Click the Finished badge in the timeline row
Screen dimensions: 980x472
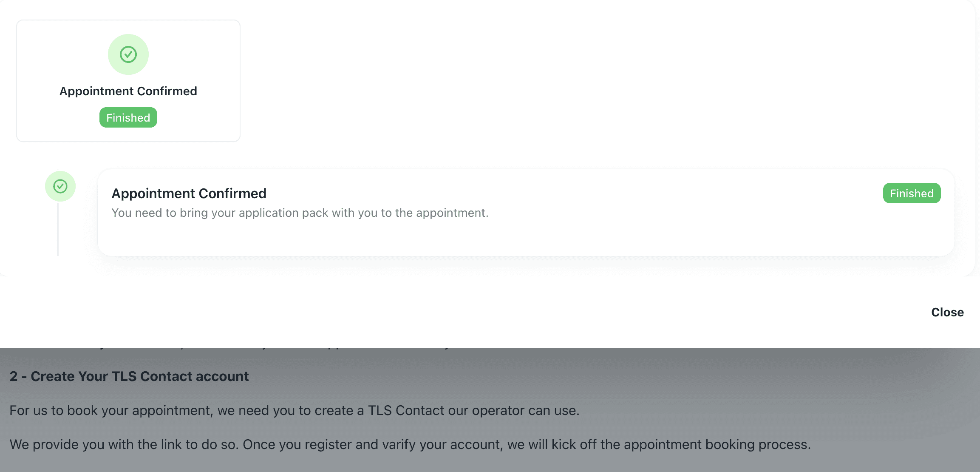click(x=912, y=193)
